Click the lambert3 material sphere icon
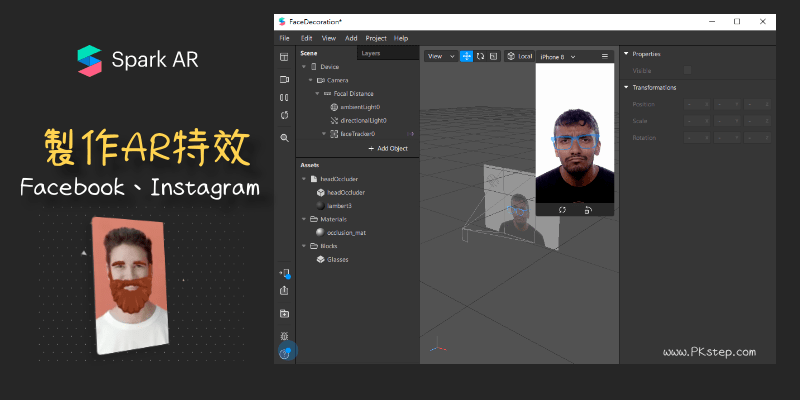 320,206
